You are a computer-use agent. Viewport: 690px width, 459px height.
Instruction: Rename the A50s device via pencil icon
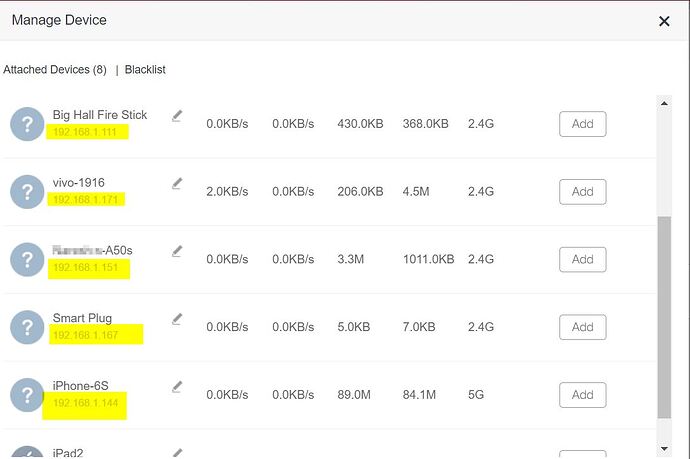[x=177, y=251]
